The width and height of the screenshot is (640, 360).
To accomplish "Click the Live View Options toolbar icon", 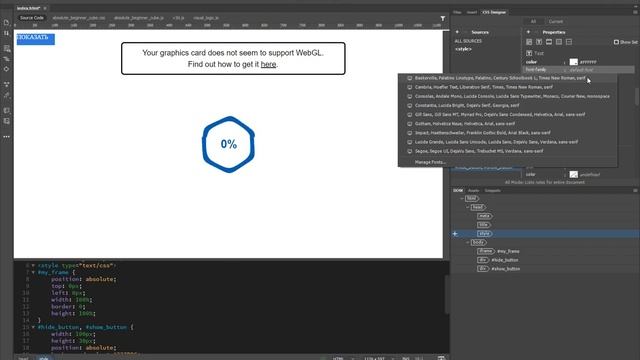I will [6, 49].
